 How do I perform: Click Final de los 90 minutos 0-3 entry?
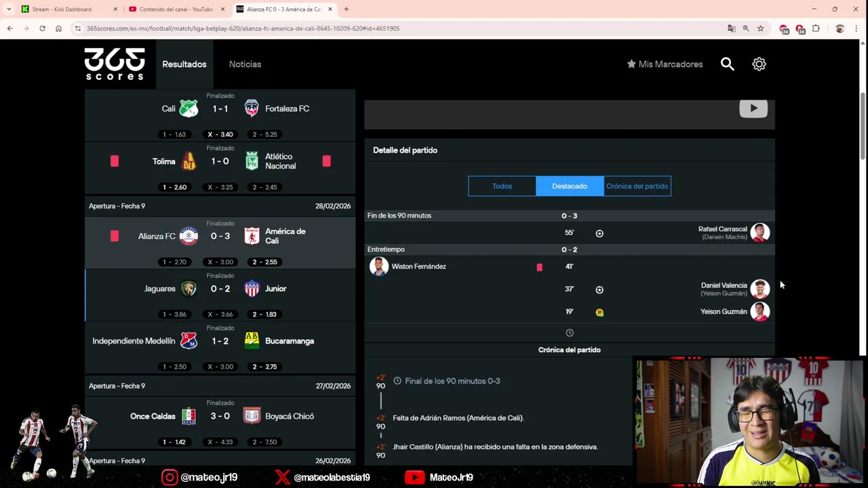pyautogui.click(x=452, y=381)
